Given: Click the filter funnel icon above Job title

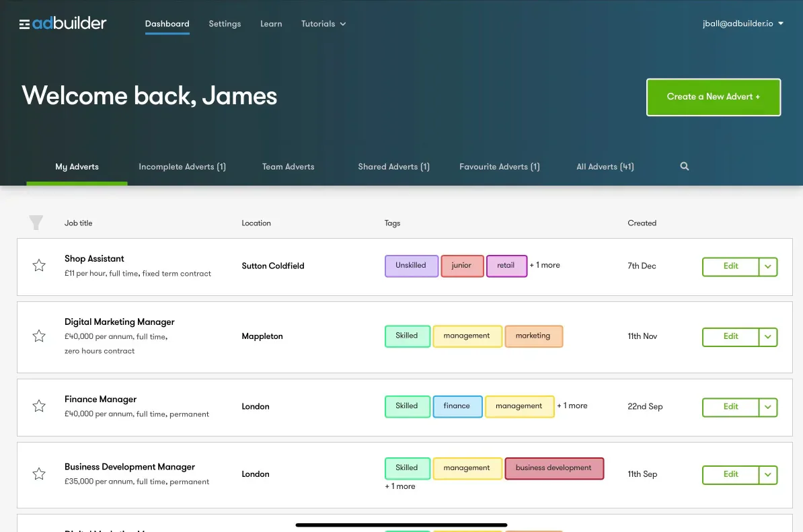Looking at the screenshot, I should (x=36, y=223).
